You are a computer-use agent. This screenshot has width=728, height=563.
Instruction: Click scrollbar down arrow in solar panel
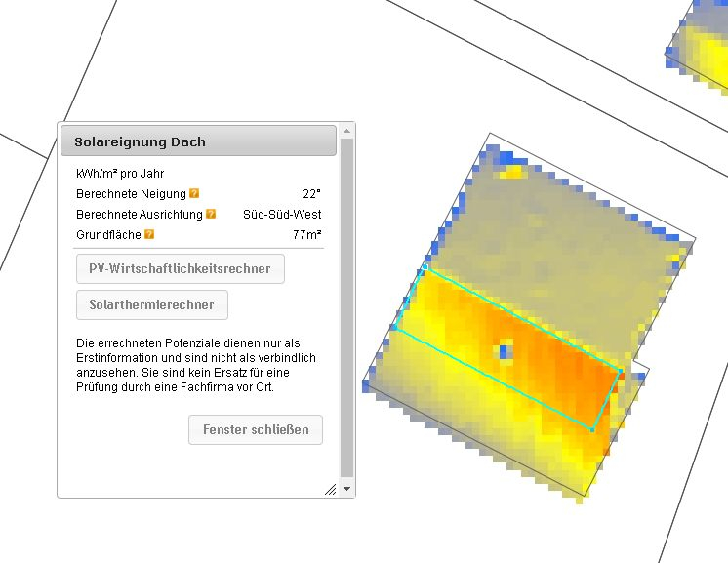click(346, 488)
